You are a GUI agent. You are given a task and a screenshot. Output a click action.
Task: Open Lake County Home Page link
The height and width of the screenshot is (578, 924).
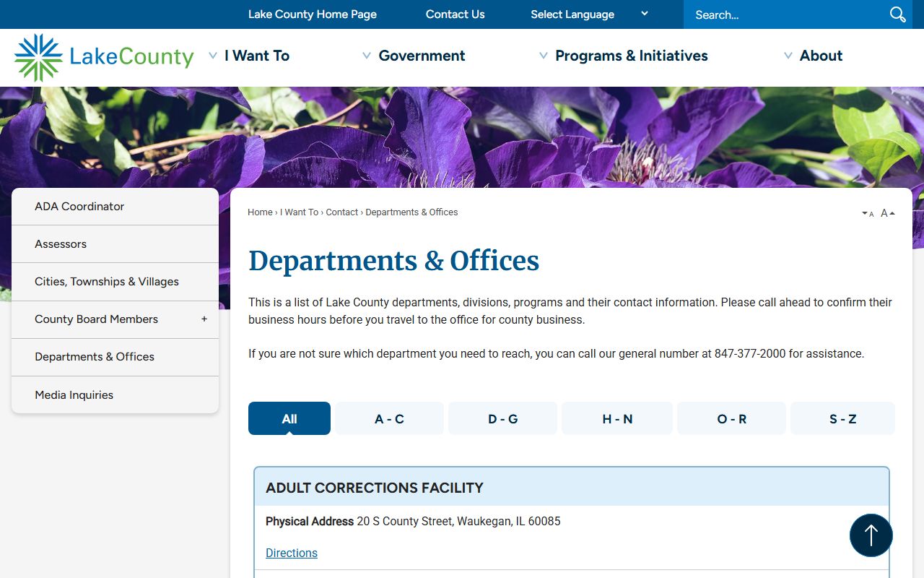point(313,14)
